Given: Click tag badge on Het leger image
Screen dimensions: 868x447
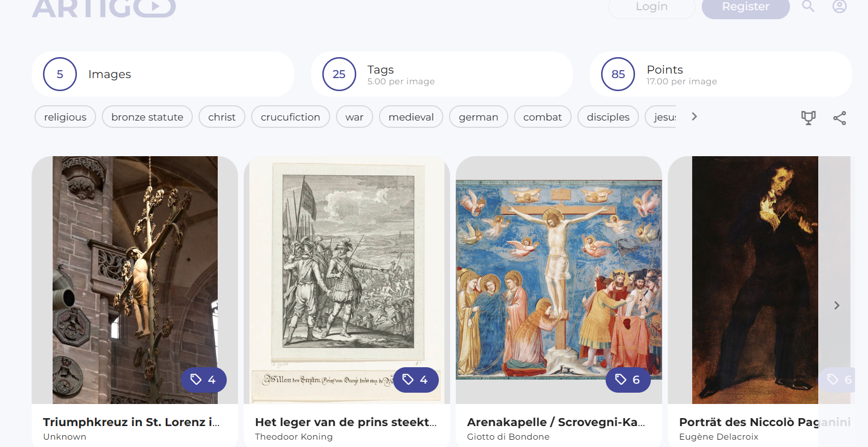Looking at the screenshot, I should [x=416, y=380].
